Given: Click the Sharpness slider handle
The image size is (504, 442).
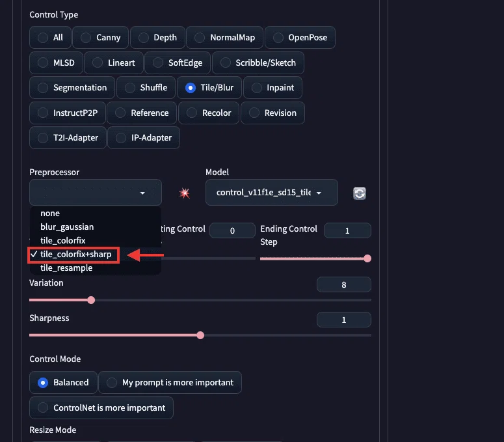Looking at the screenshot, I should [200, 335].
